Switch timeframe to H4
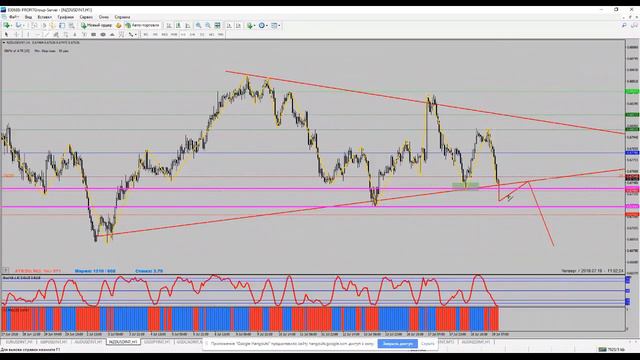Image resolution: width=640 pixels, height=360 pixels. [192, 34]
